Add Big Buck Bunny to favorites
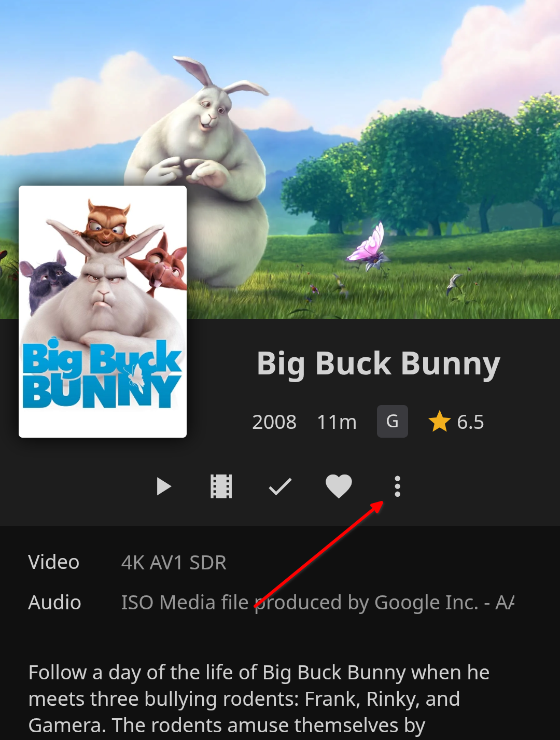The image size is (560, 740). (339, 487)
